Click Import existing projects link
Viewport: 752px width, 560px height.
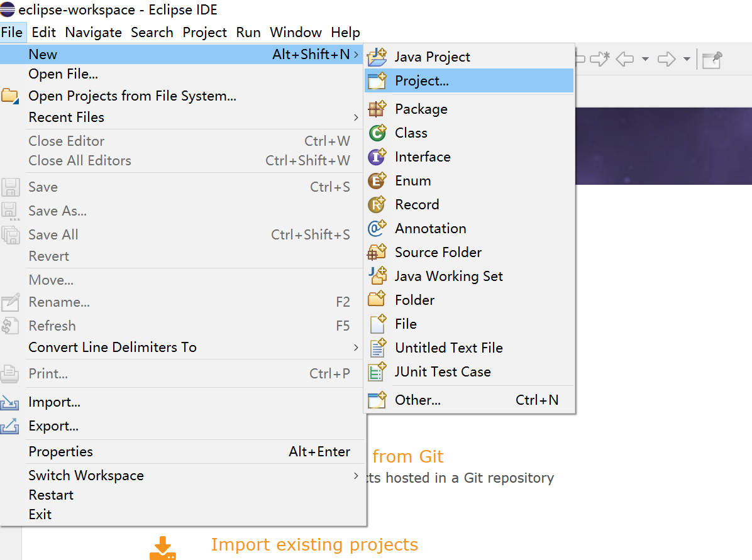[314, 545]
